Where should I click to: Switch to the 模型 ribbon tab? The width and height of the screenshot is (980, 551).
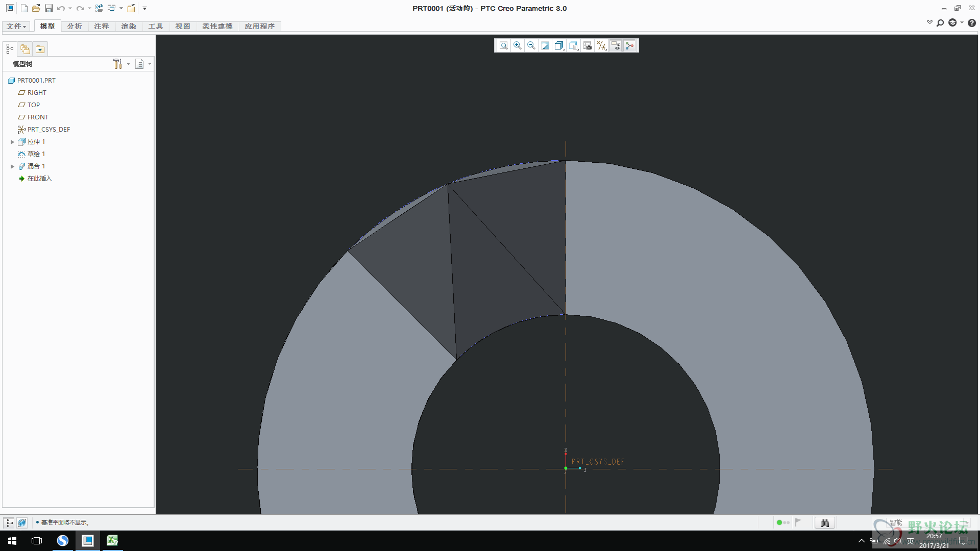tap(47, 26)
